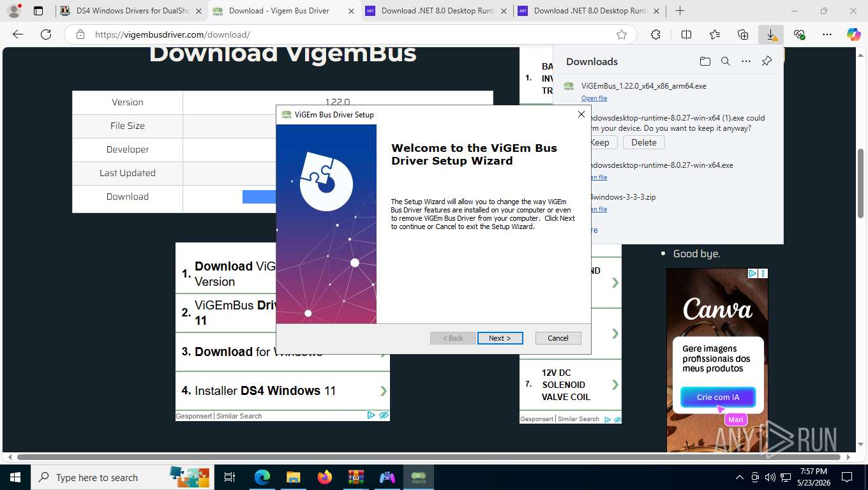Click the Version table cell

tap(128, 102)
